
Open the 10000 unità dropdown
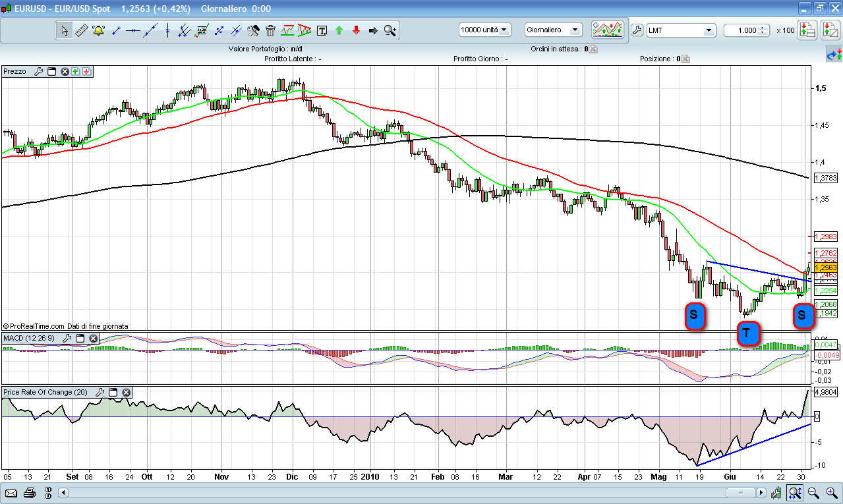[485, 30]
